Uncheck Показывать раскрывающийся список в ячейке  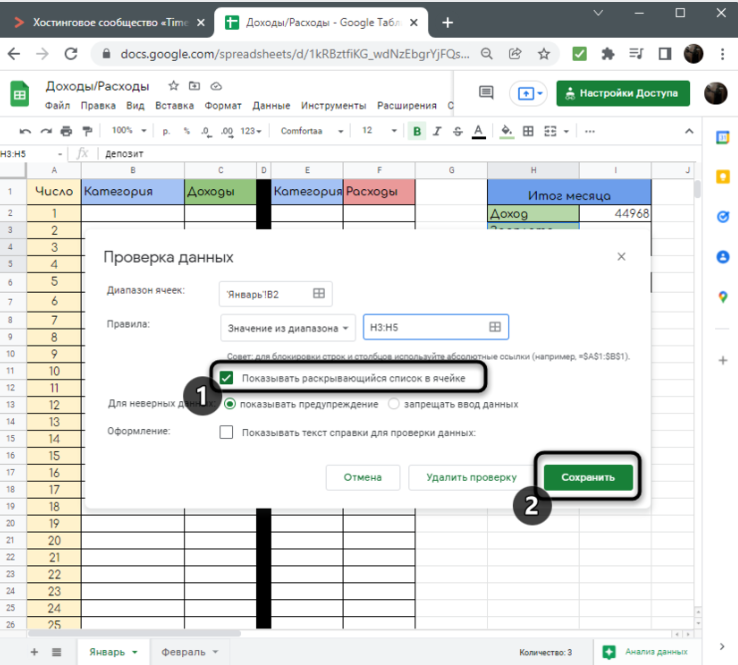click(226, 378)
